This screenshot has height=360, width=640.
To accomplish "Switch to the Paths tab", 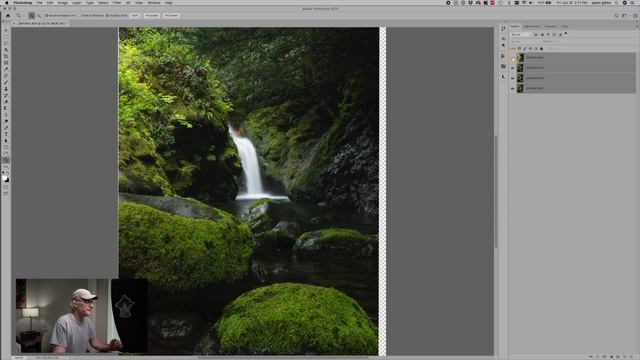I will point(564,26).
